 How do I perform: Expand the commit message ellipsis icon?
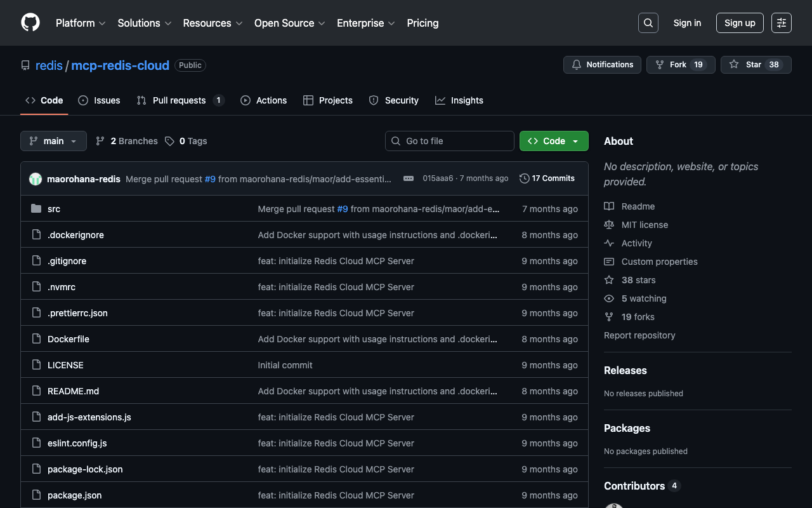409,178
